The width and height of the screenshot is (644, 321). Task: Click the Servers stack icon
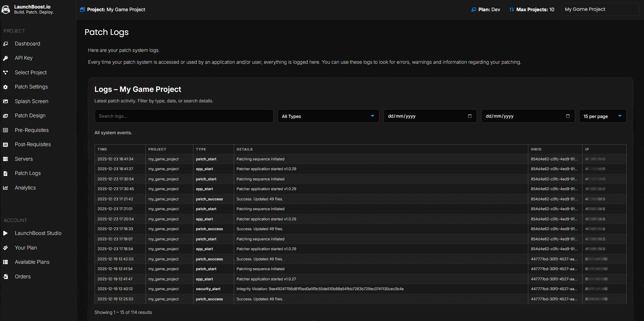5,159
